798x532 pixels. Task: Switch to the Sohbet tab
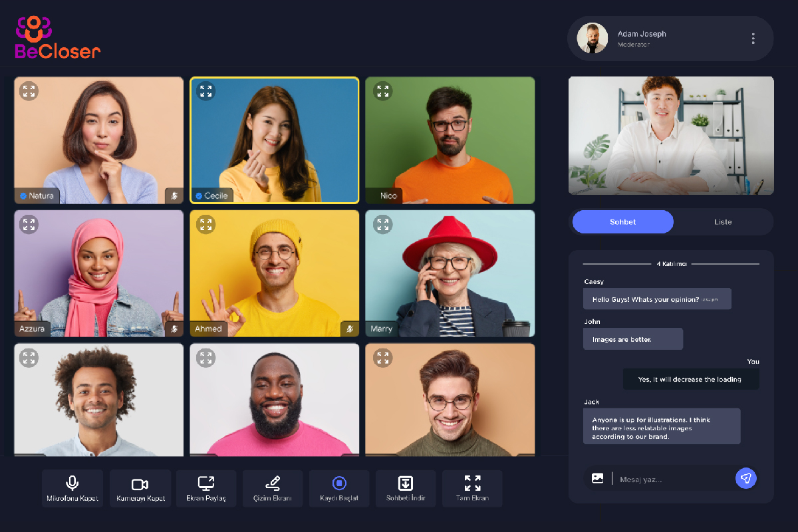click(x=622, y=222)
